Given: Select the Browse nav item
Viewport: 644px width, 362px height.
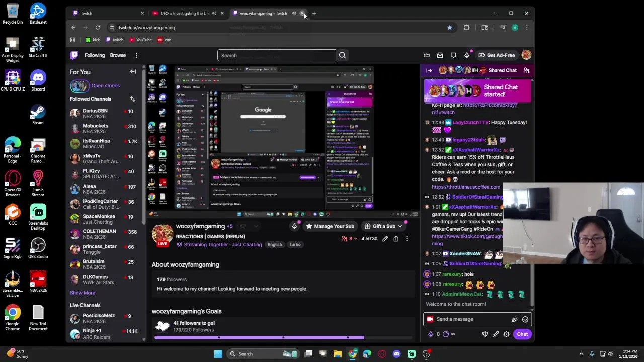Looking at the screenshot, I should point(118,55).
